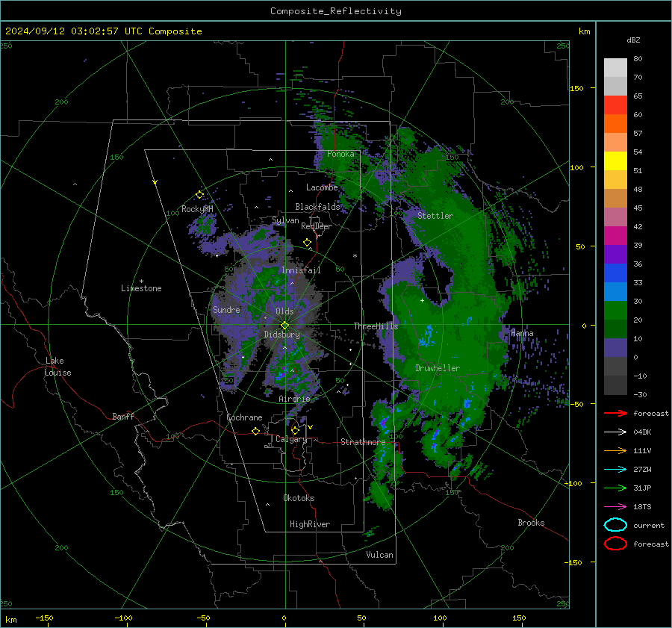Screen dimensions: 672x628
Task: Click the Hanna town label
Action: click(522, 333)
